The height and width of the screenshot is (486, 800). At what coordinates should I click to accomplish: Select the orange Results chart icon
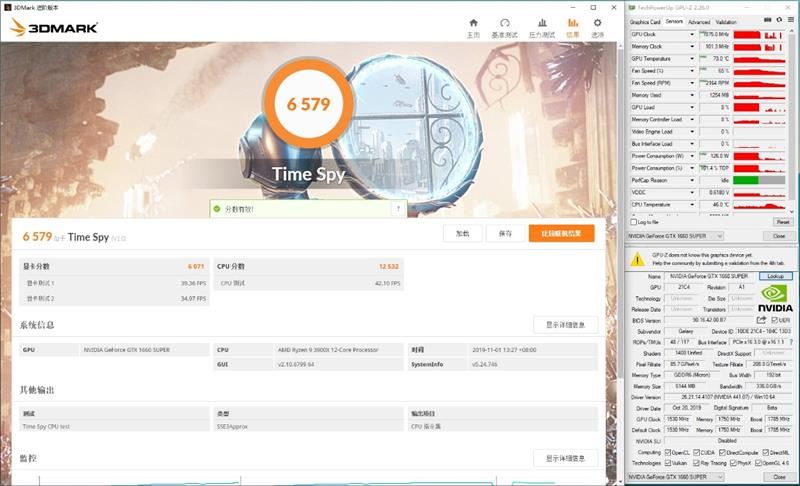pos(573,23)
